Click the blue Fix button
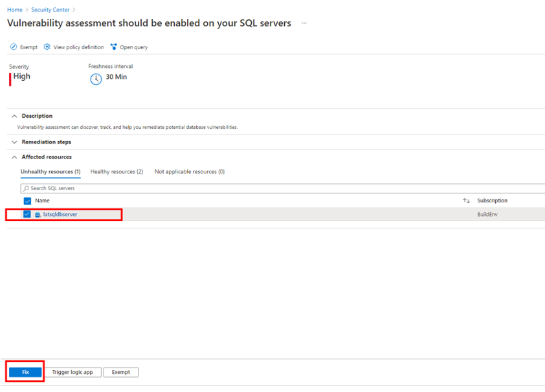545x392 pixels. coord(25,372)
